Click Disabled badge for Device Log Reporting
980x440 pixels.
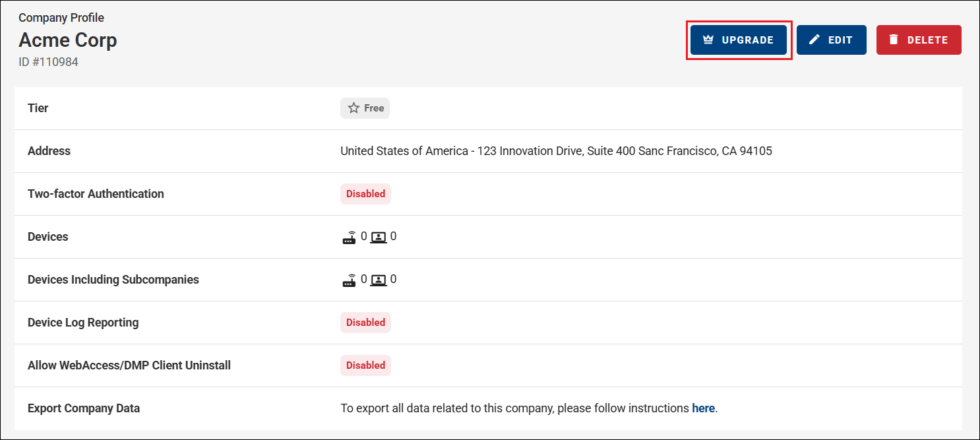tap(365, 323)
